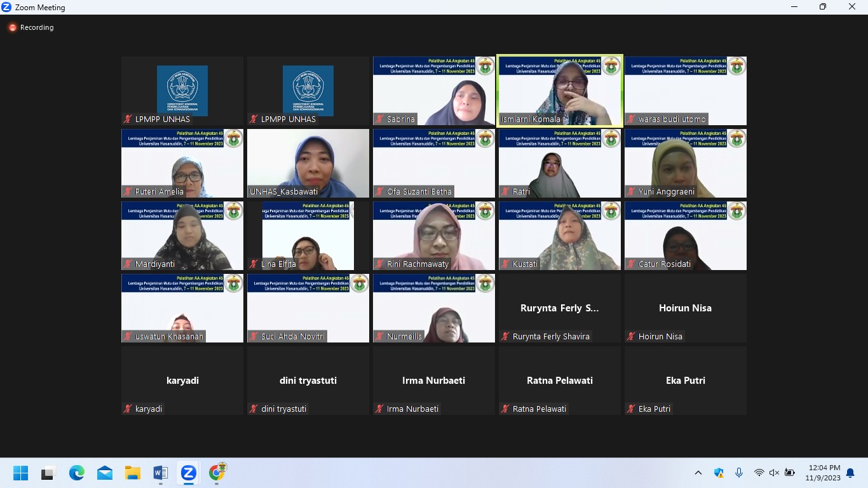
Task: Open the Wi-Fi network status icon
Action: (x=759, y=473)
